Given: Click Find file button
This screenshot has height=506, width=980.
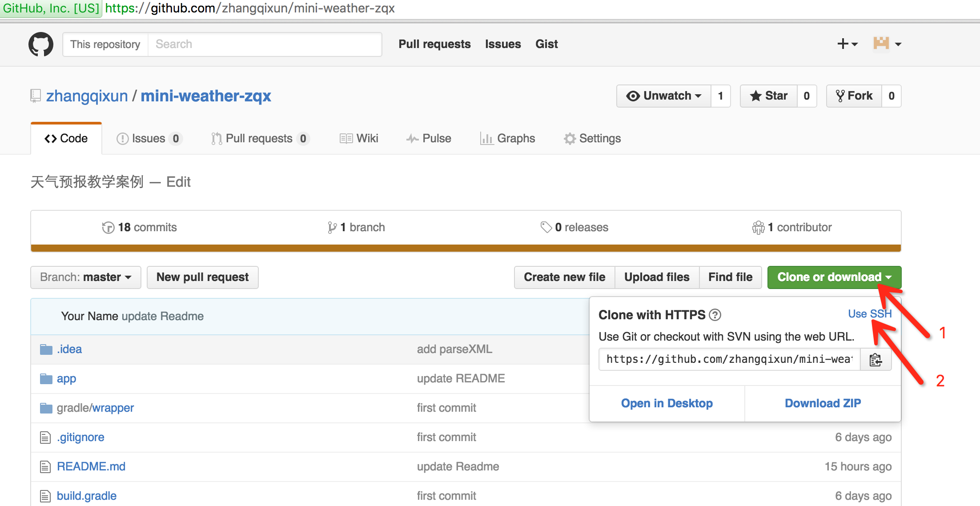Looking at the screenshot, I should click(731, 277).
